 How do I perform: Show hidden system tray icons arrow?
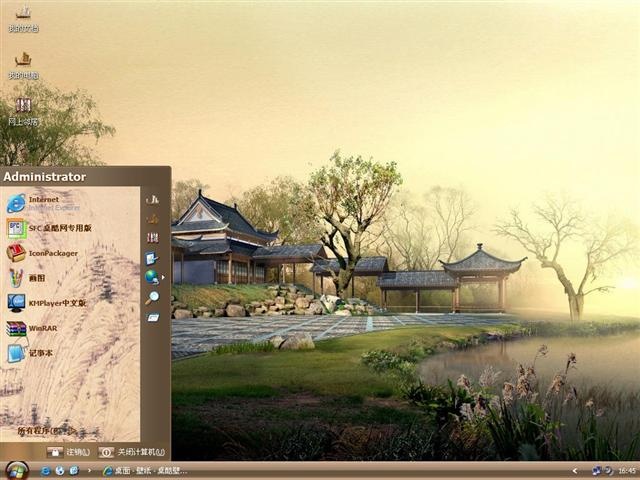(575, 471)
